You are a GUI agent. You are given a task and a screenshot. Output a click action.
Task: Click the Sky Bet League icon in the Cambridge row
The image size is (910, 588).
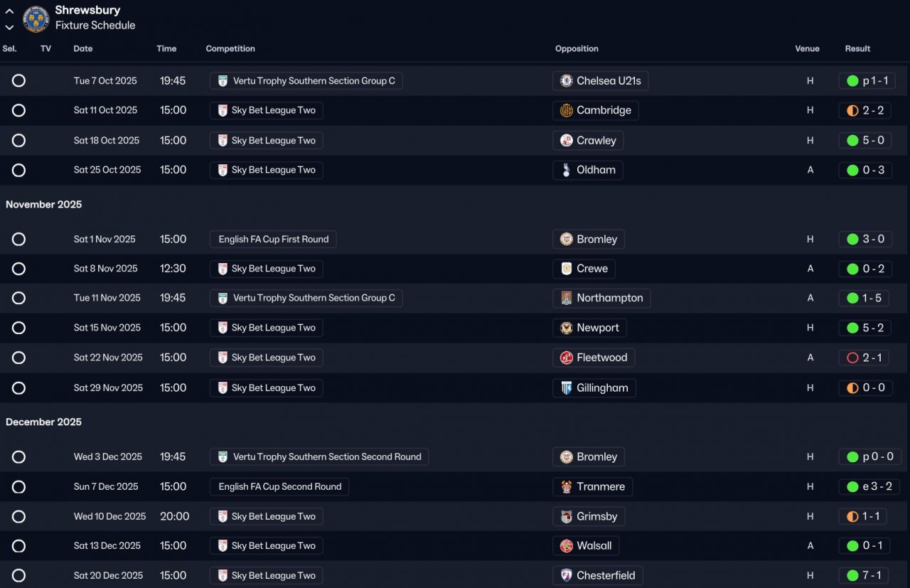click(223, 110)
